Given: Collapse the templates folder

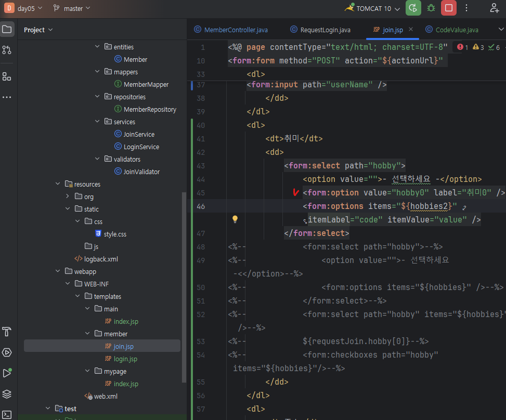Looking at the screenshot, I should (77, 296).
